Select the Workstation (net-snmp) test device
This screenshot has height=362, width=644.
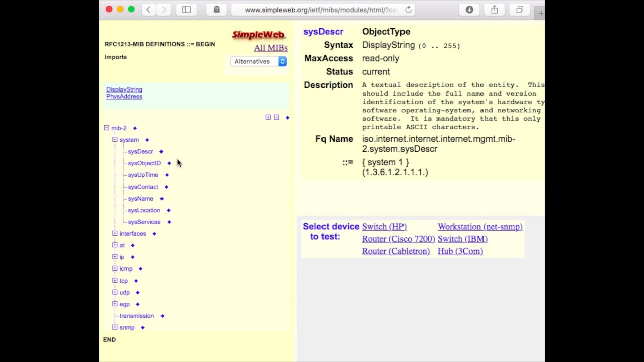tap(480, 227)
